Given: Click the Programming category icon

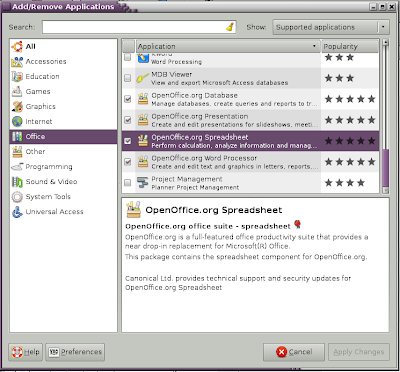Looking at the screenshot, I should pyautogui.click(x=17, y=167).
